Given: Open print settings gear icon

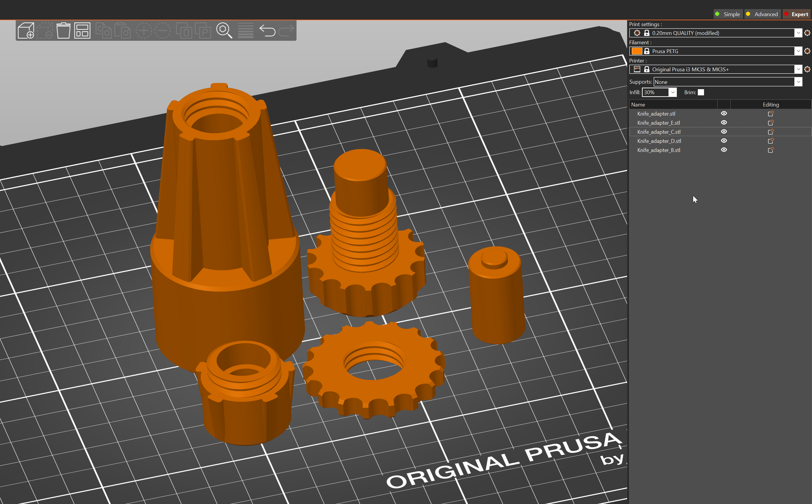Looking at the screenshot, I should [x=807, y=33].
